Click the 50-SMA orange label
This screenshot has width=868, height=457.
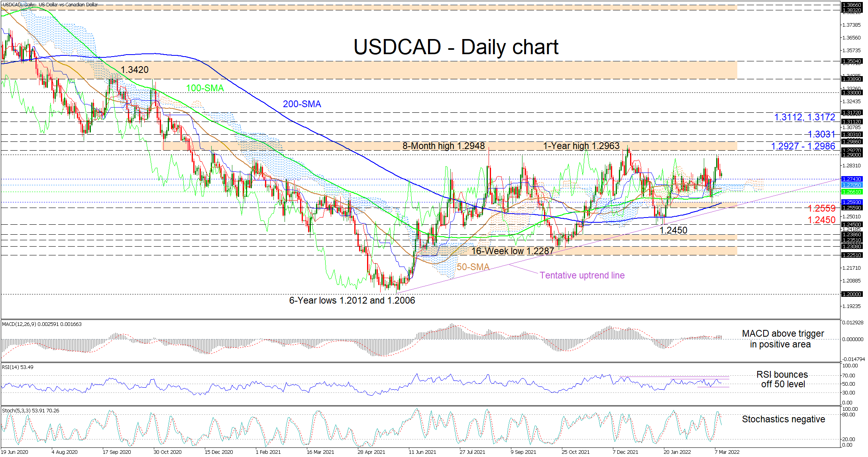point(473,267)
